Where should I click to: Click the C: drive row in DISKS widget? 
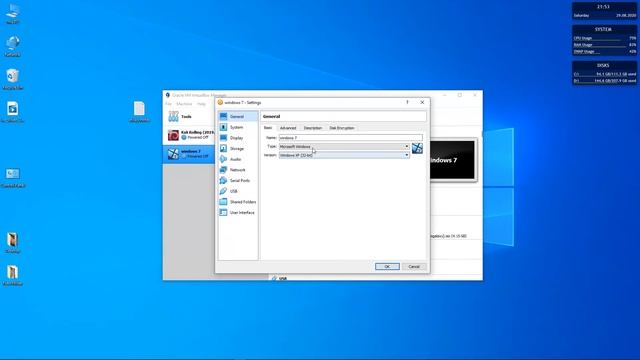click(604, 74)
